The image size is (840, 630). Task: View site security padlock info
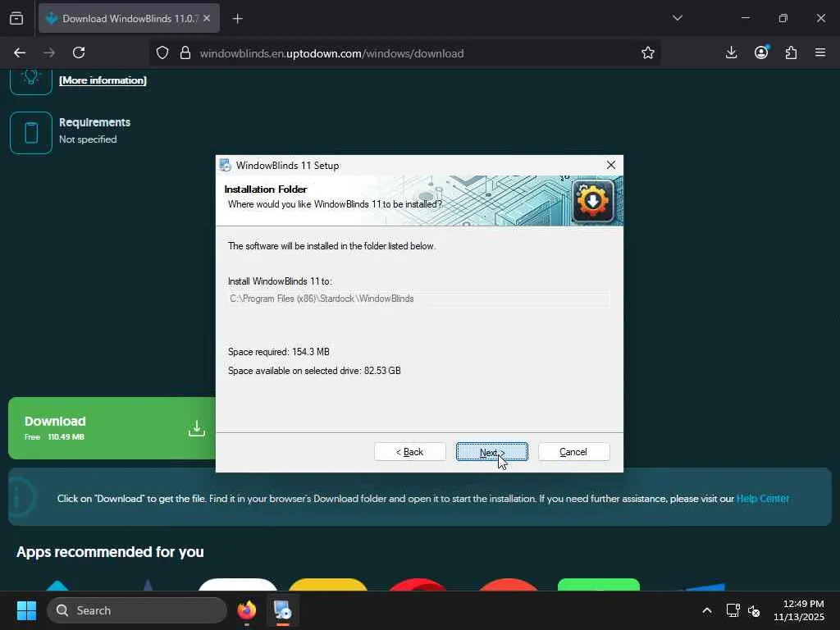[185, 53]
